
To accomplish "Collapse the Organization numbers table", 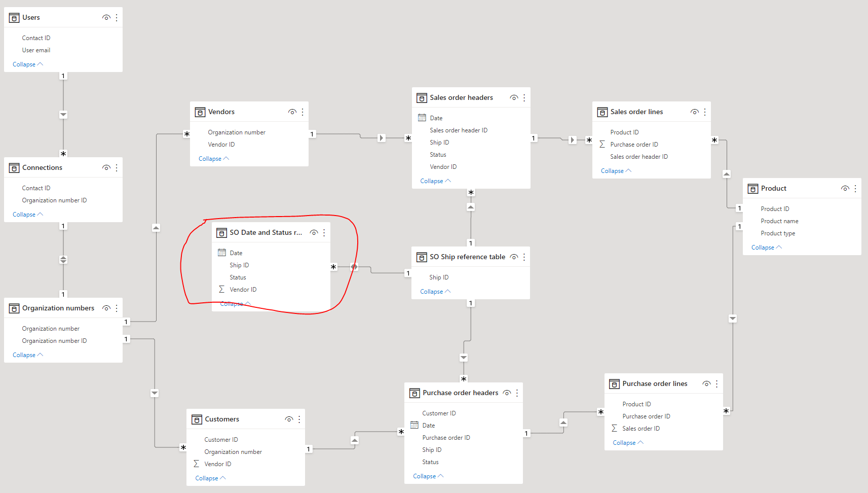I will click(x=28, y=355).
